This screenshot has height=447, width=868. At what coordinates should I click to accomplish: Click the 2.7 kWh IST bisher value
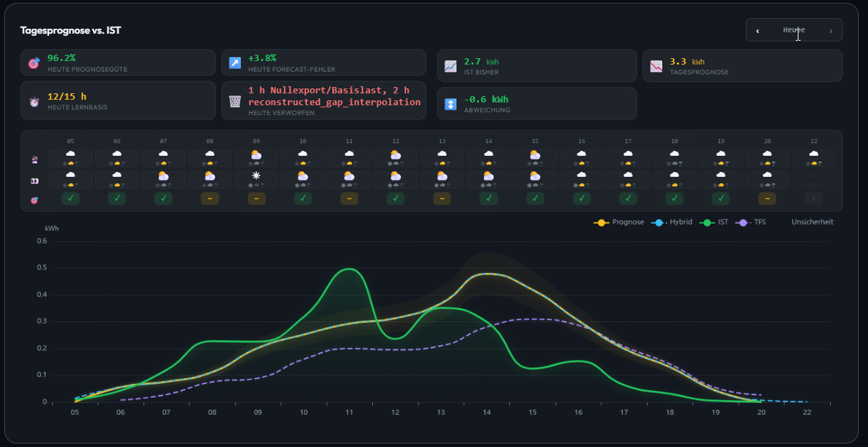point(482,62)
